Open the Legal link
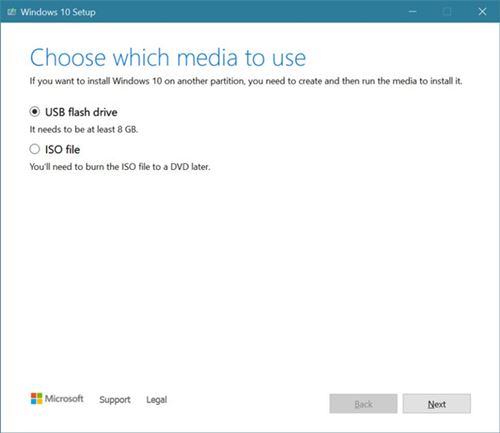The width and height of the screenshot is (500, 433). click(x=156, y=399)
